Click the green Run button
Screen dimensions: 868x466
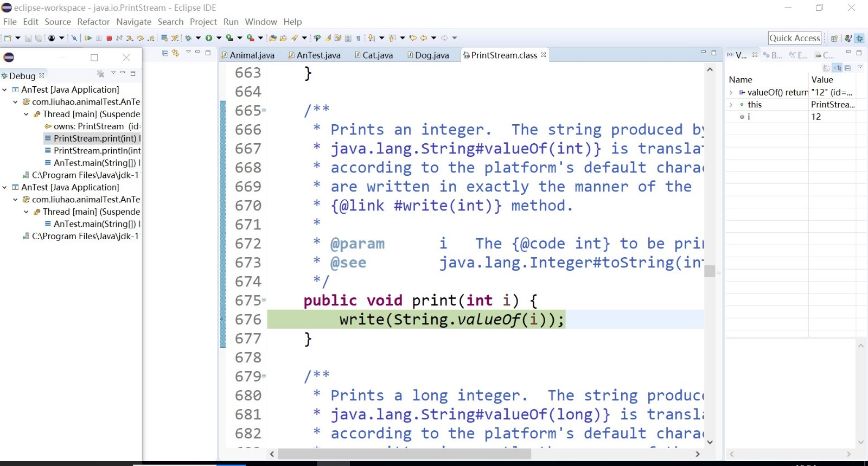[x=209, y=38]
